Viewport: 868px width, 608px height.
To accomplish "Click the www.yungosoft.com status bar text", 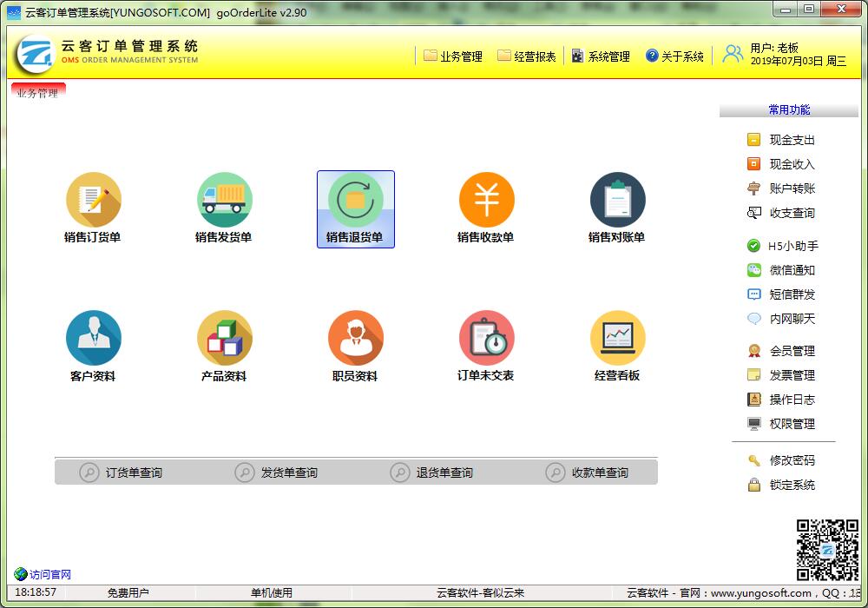I will [761, 592].
